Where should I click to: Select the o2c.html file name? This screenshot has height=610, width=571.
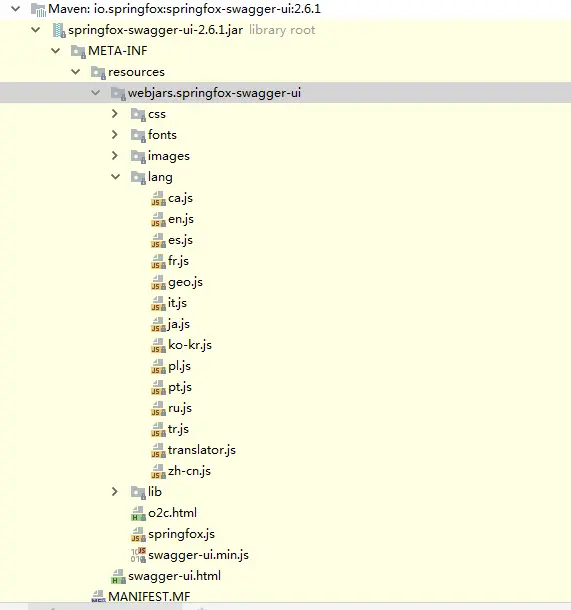click(x=172, y=513)
